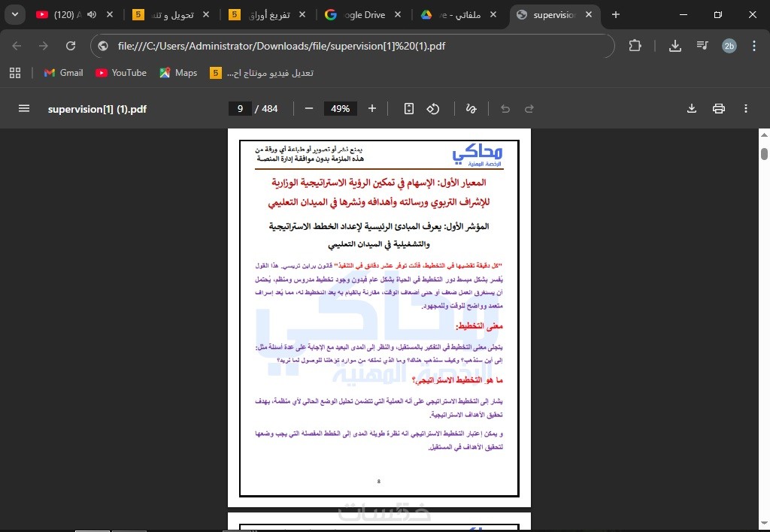Switch to the تفريغ أوراق tab
This screenshot has height=532, width=770.
(268, 15)
